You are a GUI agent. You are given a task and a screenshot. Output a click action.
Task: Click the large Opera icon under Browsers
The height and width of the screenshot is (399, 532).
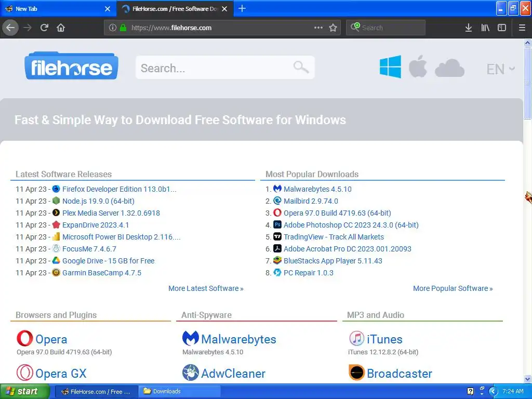[25, 338]
